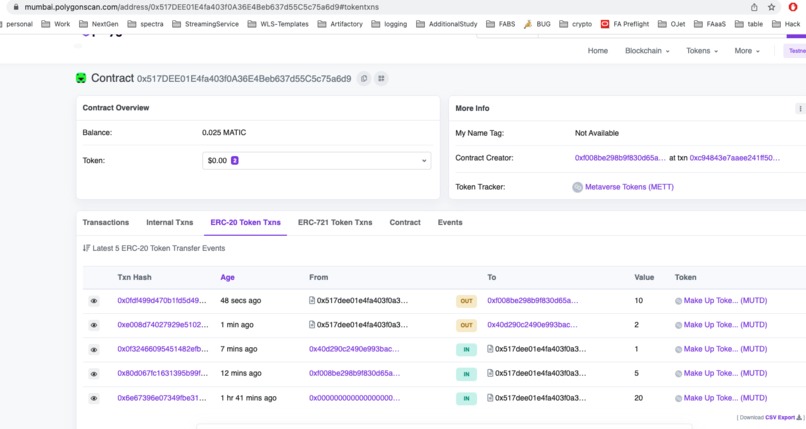
Task: View site info via the lock icon
Action: (x=15, y=7)
